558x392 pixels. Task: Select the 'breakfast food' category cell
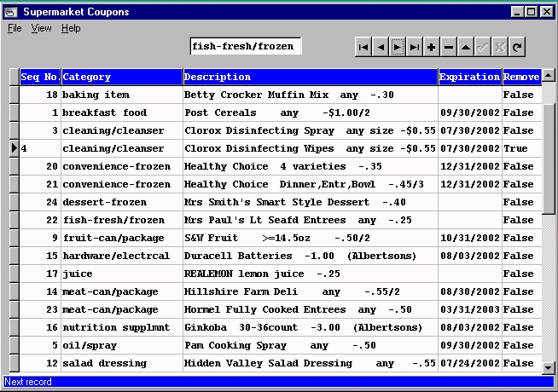tap(122, 112)
